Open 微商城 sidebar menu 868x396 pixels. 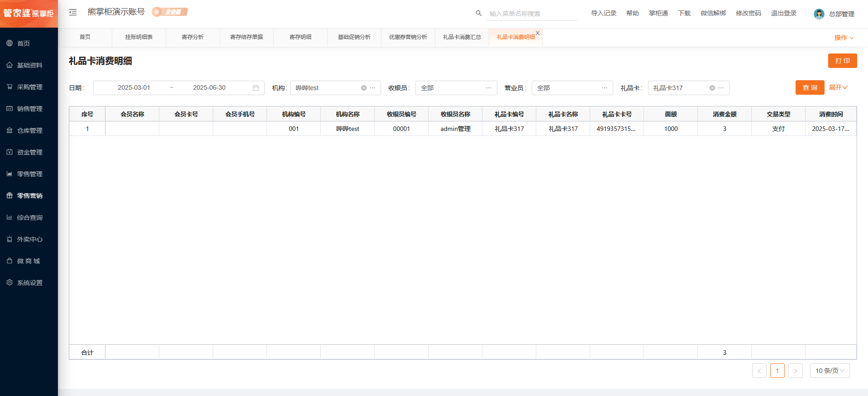[x=29, y=261]
